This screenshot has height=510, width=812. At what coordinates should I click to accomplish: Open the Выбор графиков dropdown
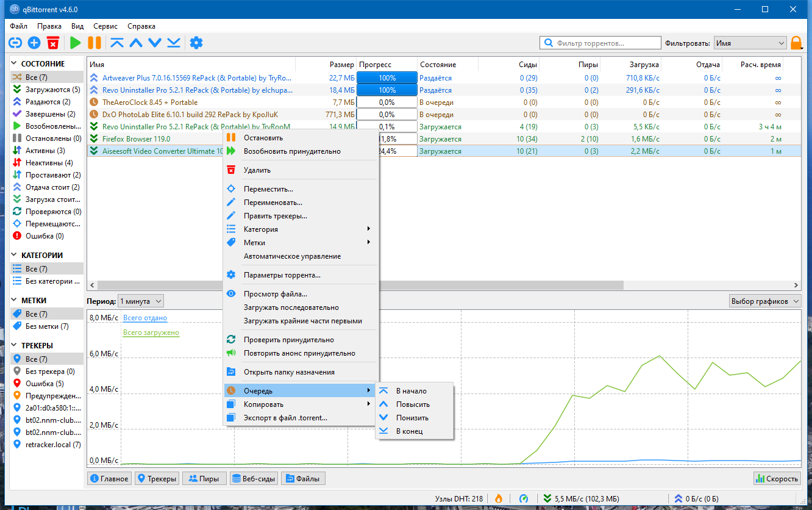click(x=766, y=301)
